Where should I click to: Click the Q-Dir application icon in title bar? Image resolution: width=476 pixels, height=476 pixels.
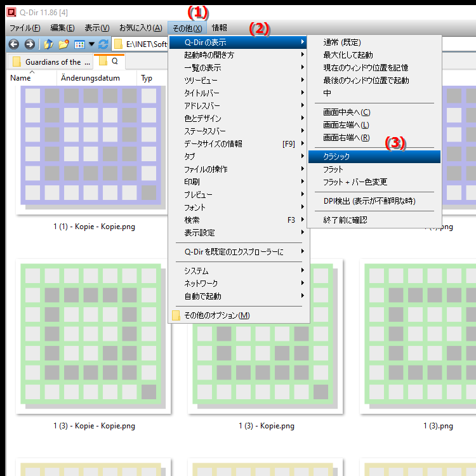coord(11,12)
